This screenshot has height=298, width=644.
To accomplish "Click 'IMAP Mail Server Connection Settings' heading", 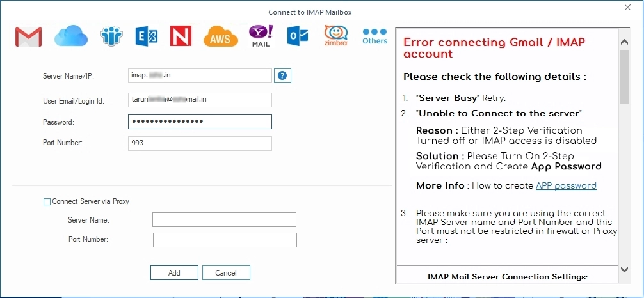I will click(x=508, y=277).
